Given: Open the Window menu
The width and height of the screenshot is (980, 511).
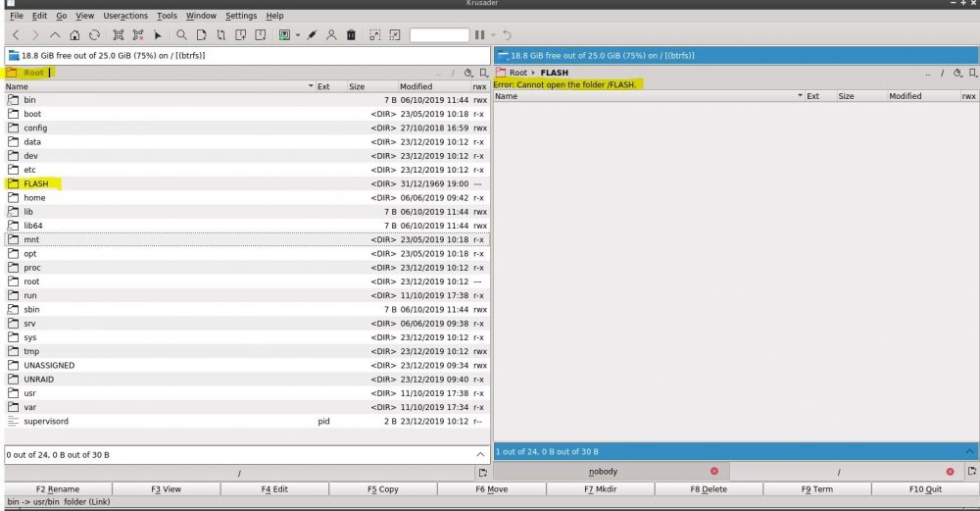Looking at the screenshot, I should 201,16.
